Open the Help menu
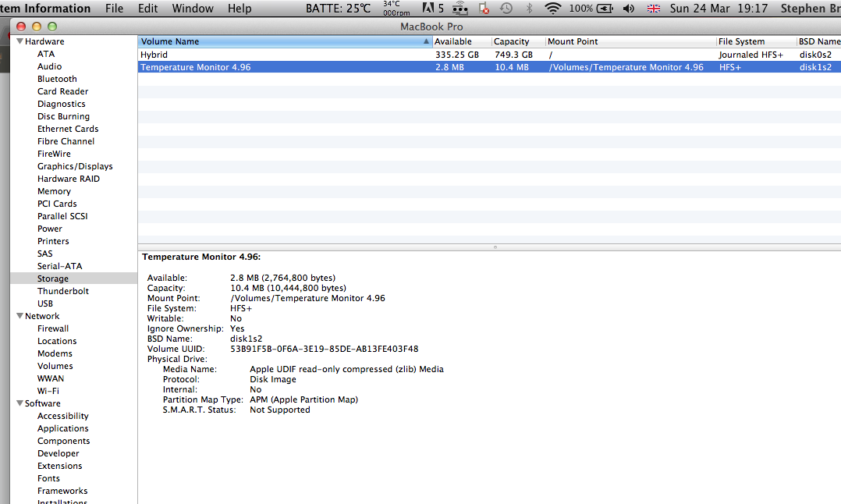 click(x=240, y=9)
